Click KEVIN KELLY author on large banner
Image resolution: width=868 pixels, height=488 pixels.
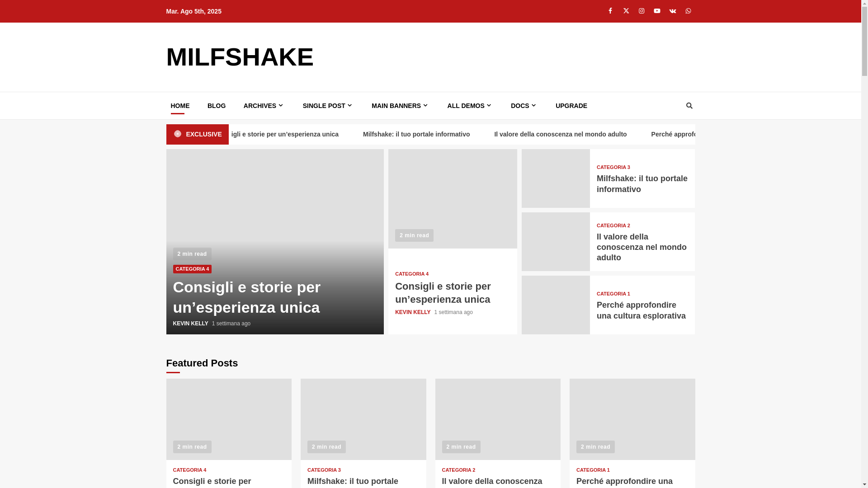191,324
